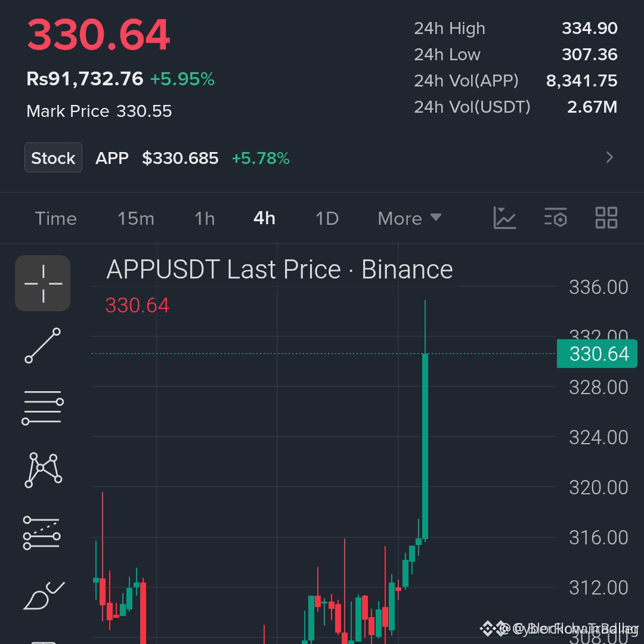Expand the More intervals dropdown
The height and width of the screenshot is (644, 644).
coord(410,218)
